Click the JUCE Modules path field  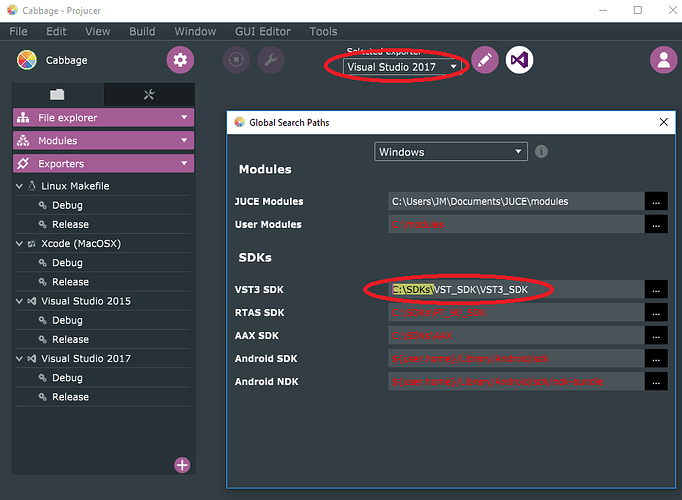pyautogui.click(x=516, y=201)
